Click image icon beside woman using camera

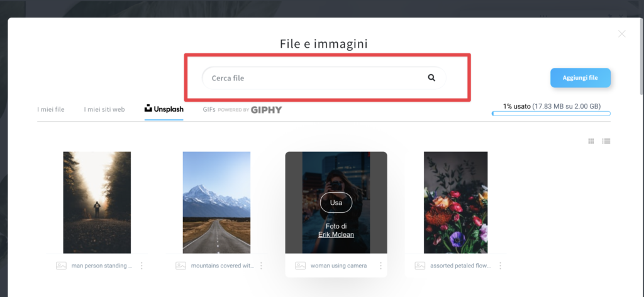[x=300, y=266]
